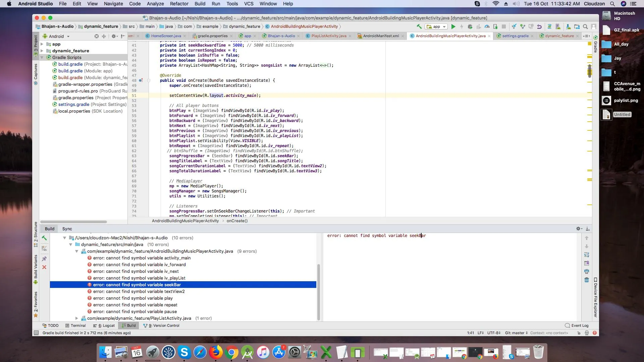Open the Terminal tool window

(75, 325)
